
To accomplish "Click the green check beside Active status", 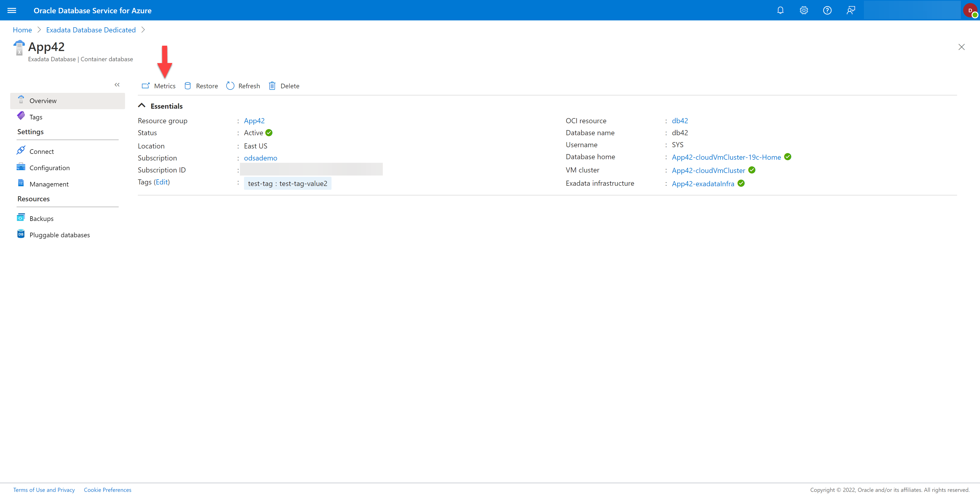I will click(269, 133).
